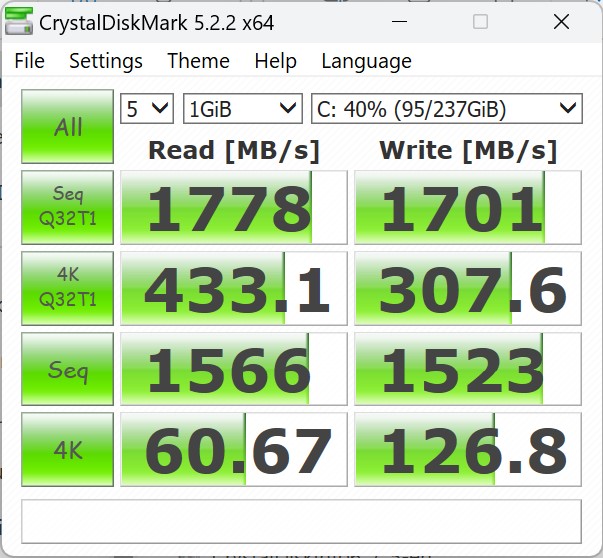Expand the test count dropdown showing 5
Screen dimensions: 603x558
click(x=147, y=108)
